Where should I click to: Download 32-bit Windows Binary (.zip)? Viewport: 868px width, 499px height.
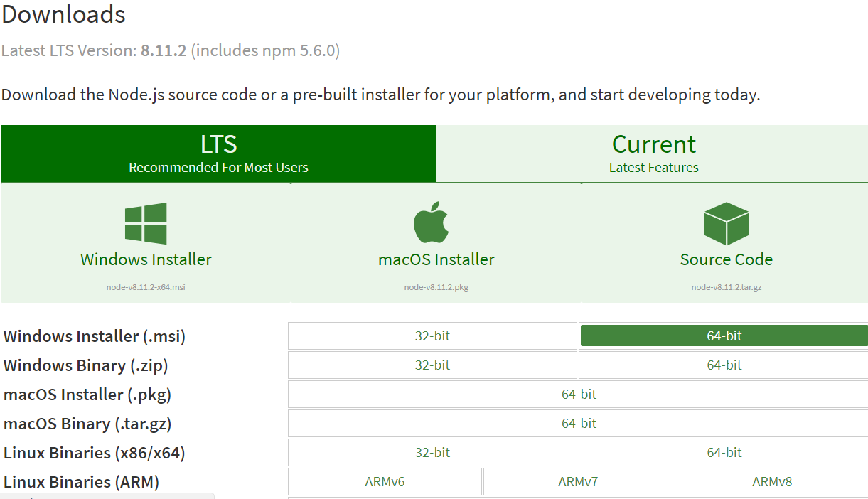pyautogui.click(x=432, y=365)
